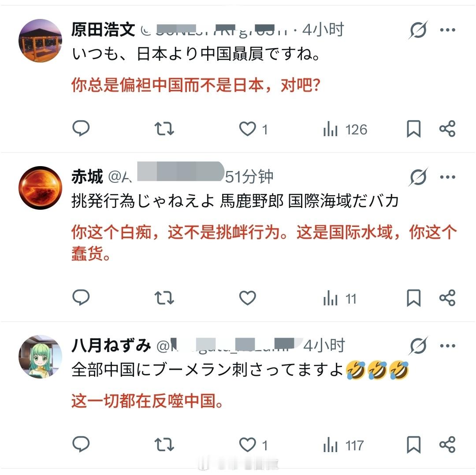View analytics showing 11 views

(340, 299)
